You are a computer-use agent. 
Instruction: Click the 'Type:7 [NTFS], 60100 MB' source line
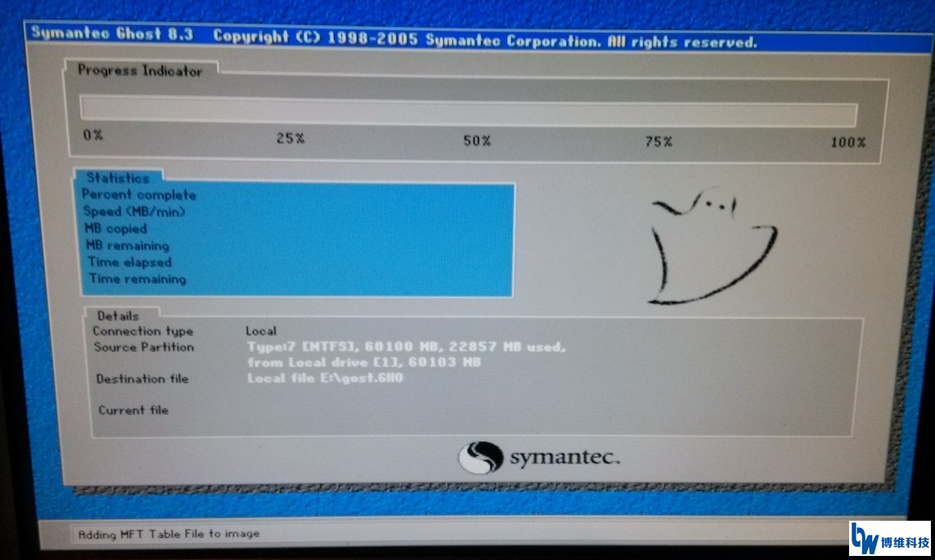click(406, 347)
